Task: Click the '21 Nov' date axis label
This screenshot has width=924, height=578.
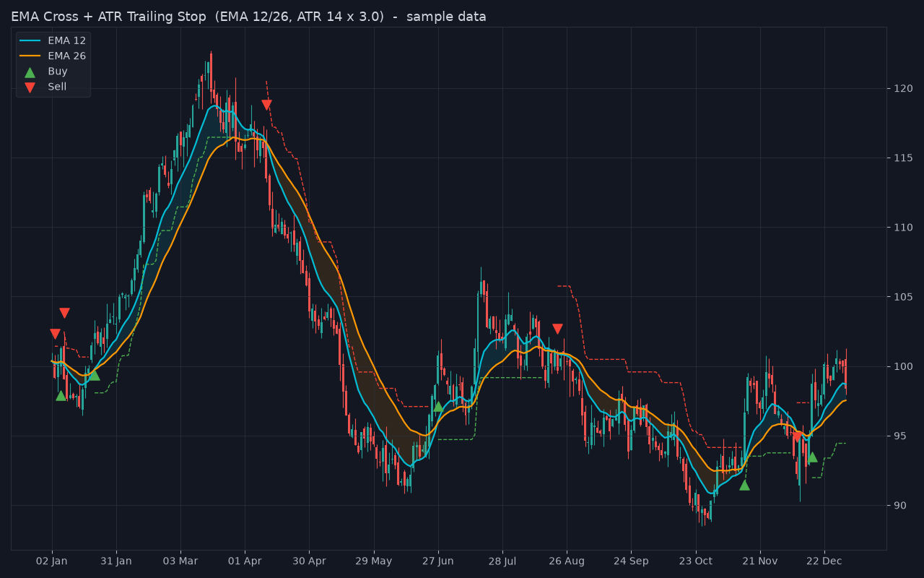Action: coord(760,561)
